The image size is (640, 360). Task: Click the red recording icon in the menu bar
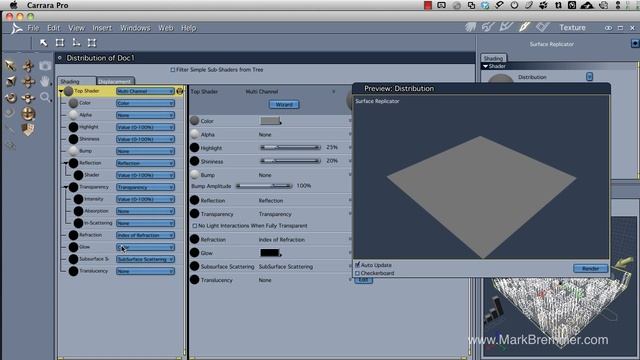coord(428,5)
